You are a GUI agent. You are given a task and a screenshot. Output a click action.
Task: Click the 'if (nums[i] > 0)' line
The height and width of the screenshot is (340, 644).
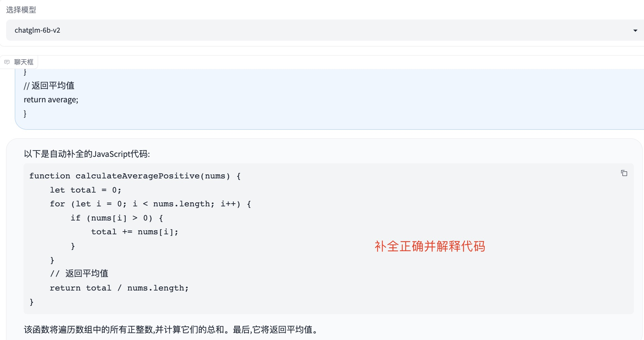[117, 218]
